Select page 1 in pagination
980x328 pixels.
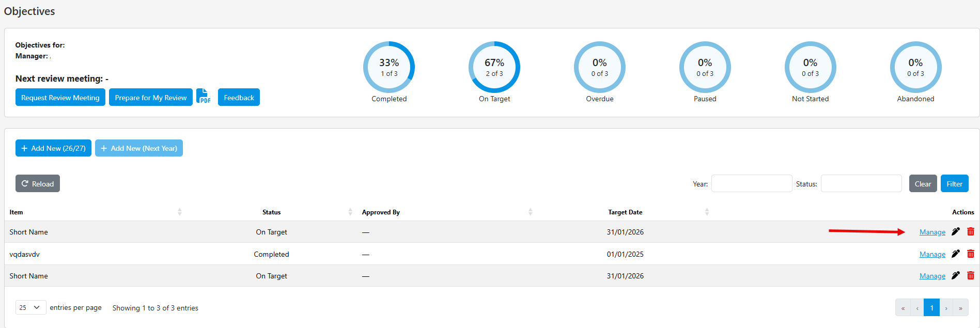[931, 307]
